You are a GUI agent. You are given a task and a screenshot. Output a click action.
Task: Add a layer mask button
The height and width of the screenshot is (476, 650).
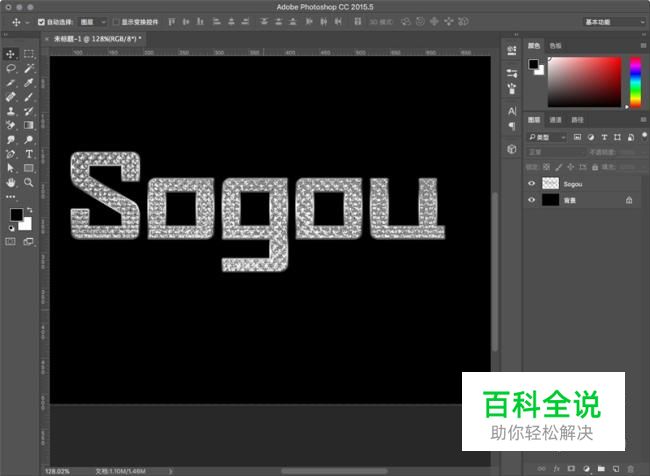[x=571, y=469]
